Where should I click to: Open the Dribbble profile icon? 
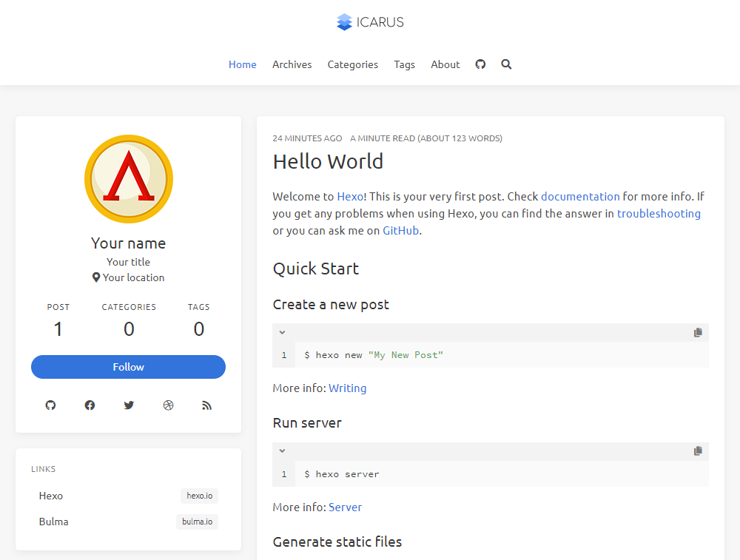click(x=168, y=405)
